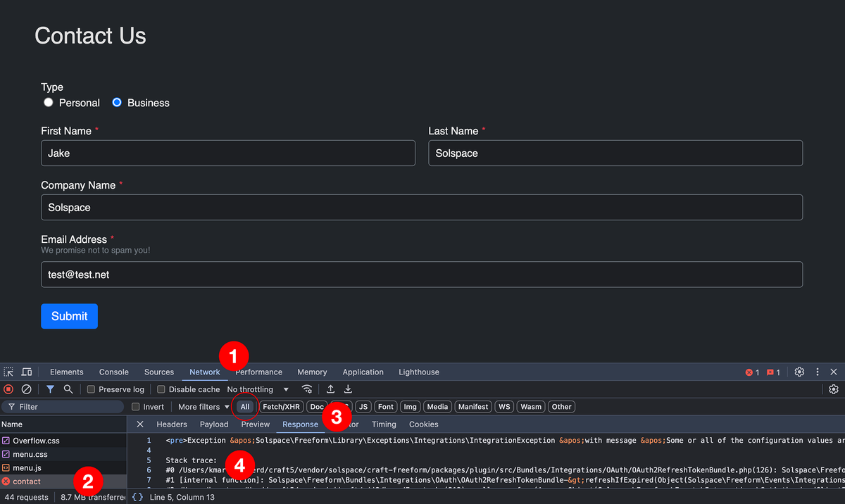Filter requests by Other type

point(562,407)
